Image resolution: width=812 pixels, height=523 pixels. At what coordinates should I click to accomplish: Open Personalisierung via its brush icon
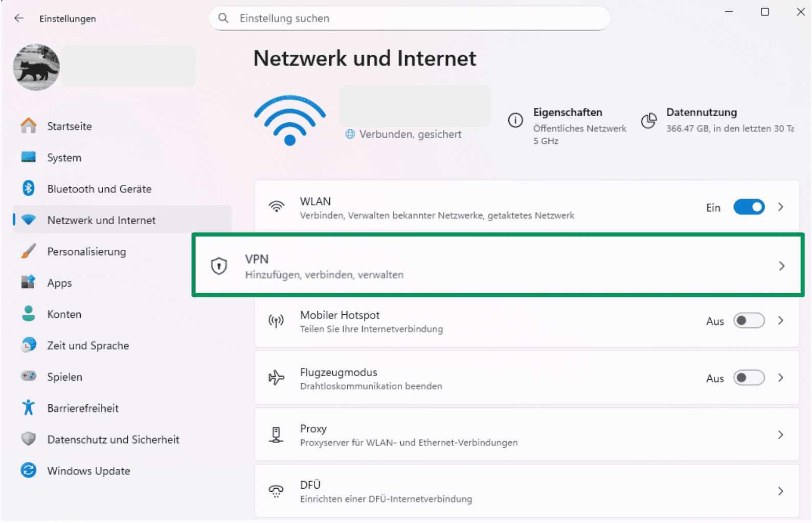(x=29, y=251)
